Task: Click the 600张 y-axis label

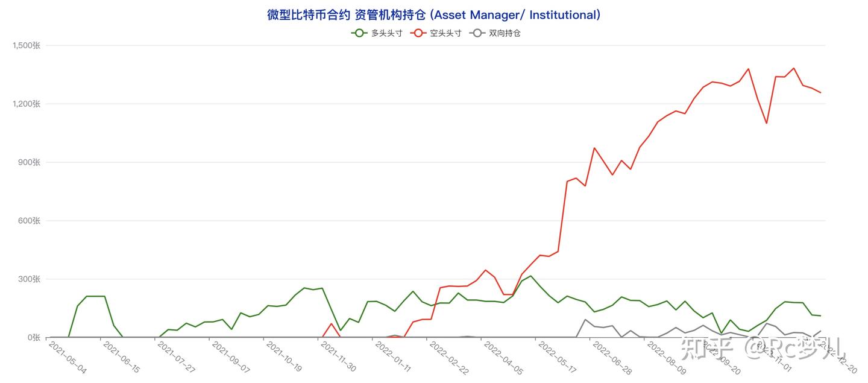Action: coord(30,221)
